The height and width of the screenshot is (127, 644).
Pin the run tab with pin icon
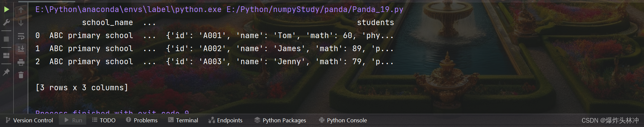pos(6,72)
